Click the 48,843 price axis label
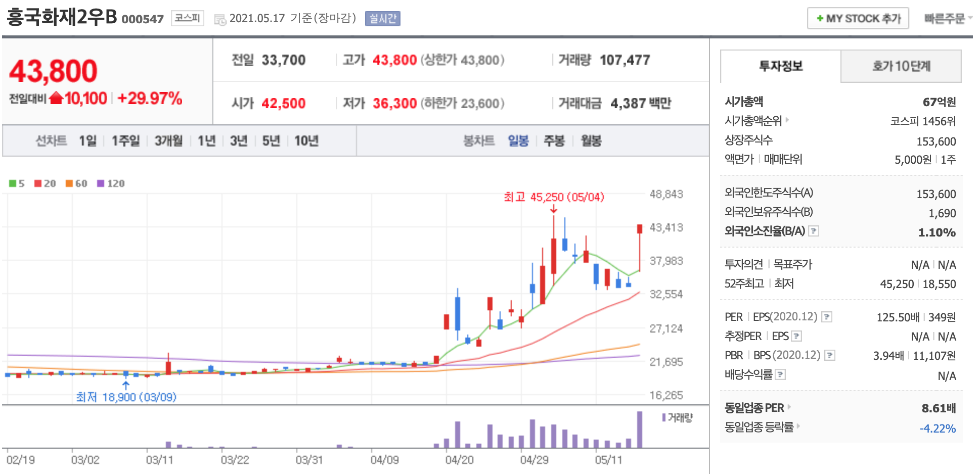The height and width of the screenshot is (474, 980). (x=666, y=194)
